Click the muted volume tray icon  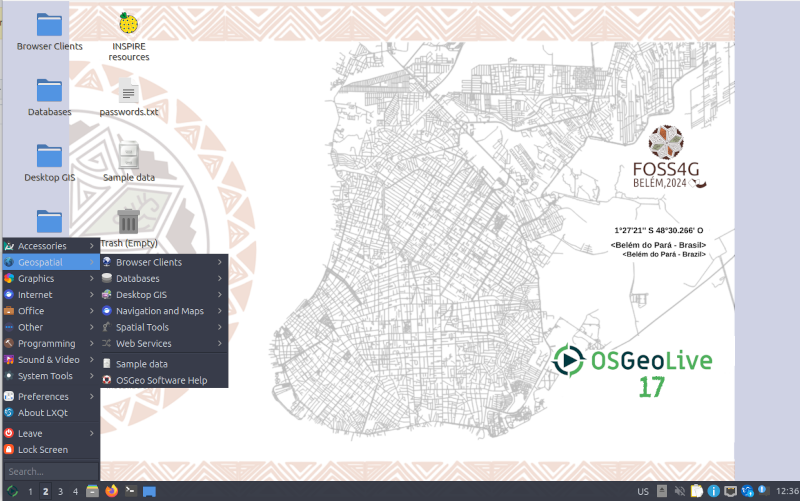coord(679,491)
